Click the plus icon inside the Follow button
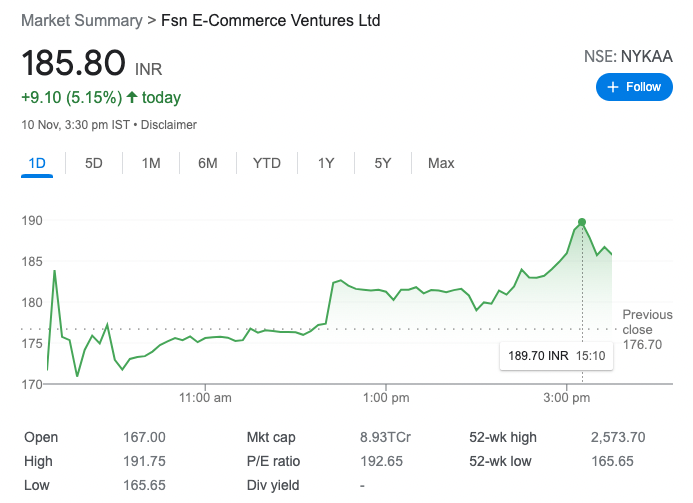The image size is (693, 503). click(x=613, y=87)
